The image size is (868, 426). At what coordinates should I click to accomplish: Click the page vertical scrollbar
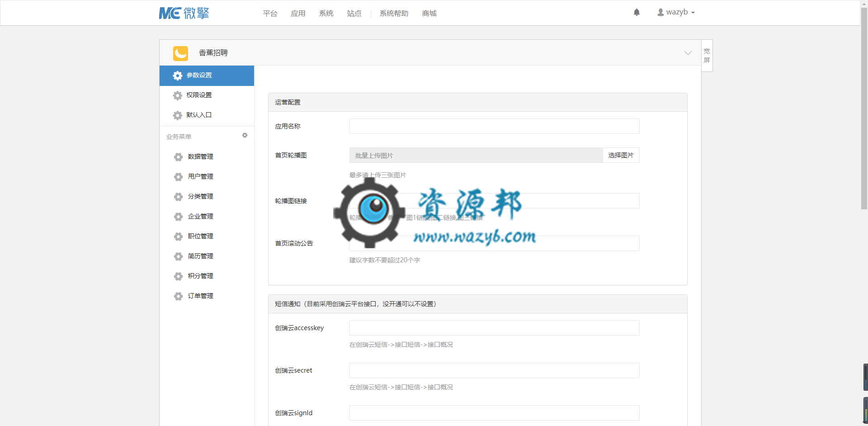coord(864,109)
